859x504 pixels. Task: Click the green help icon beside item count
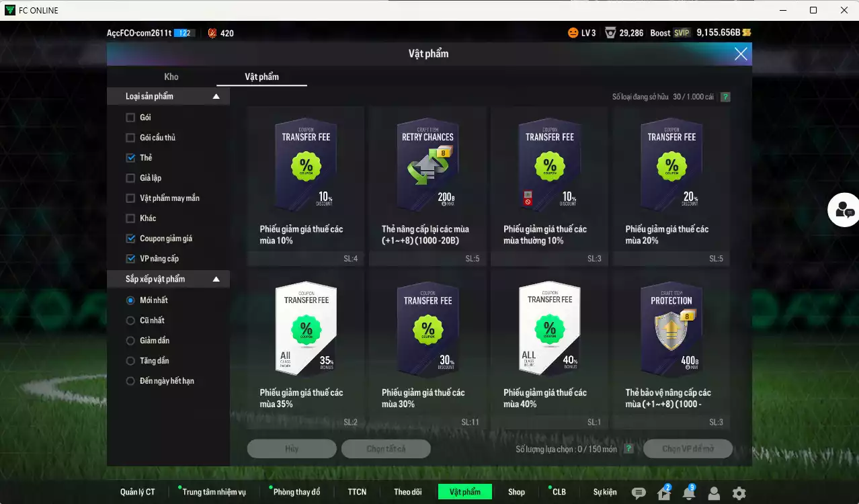[725, 97]
